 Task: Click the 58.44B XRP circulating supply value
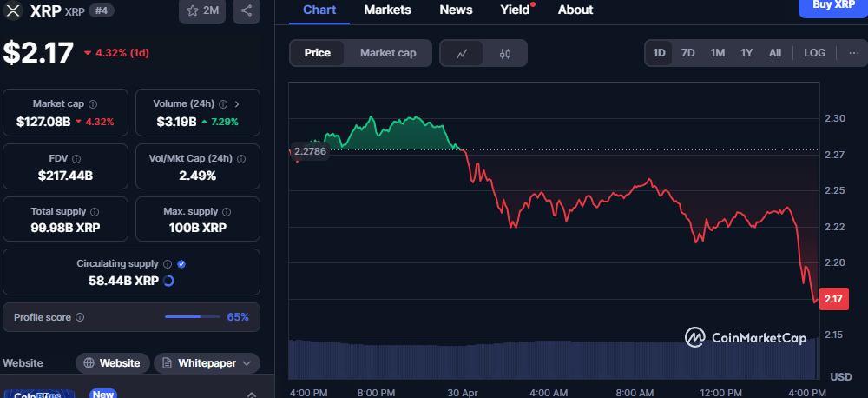click(x=124, y=281)
